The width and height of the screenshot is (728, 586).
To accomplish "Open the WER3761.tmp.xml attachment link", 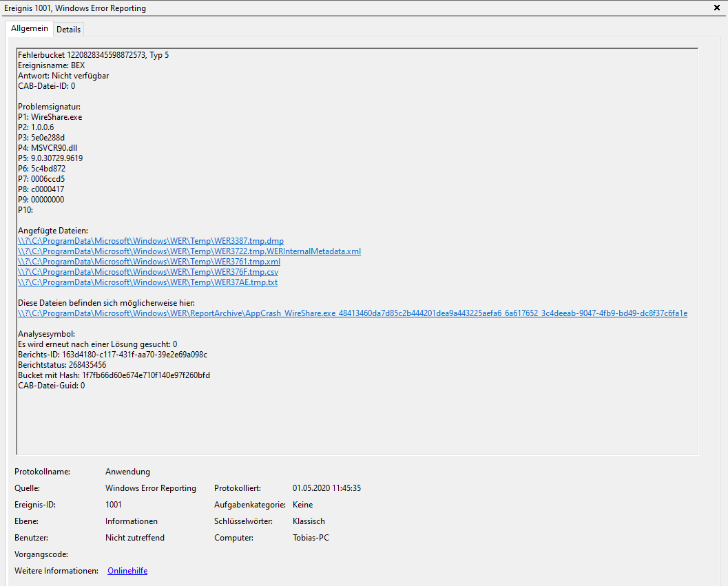I will click(x=149, y=262).
